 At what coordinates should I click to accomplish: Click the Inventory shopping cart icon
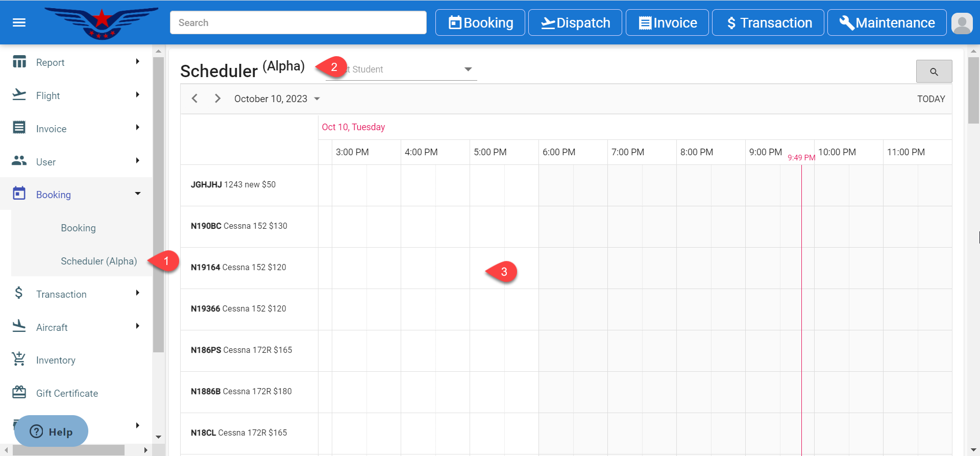pos(19,359)
